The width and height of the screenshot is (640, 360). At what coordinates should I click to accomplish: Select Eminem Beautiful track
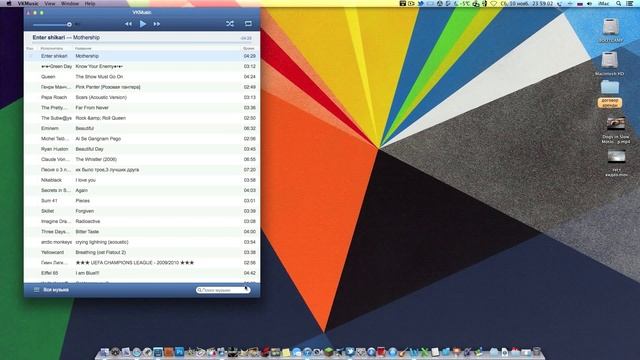[142, 128]
